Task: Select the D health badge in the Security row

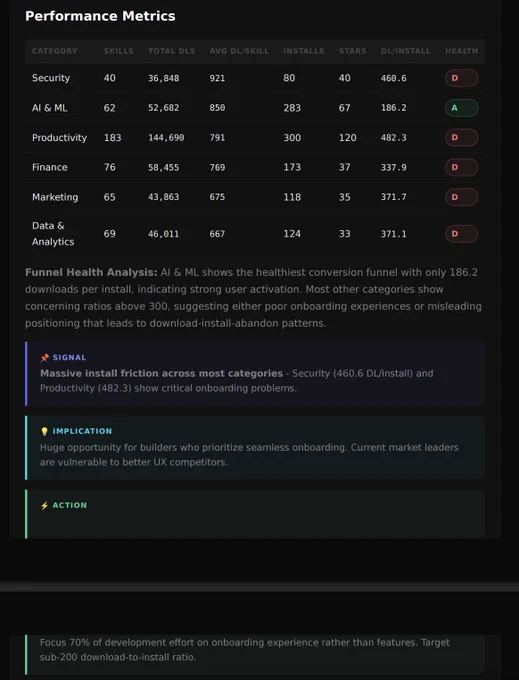Action: pos(461,78)
